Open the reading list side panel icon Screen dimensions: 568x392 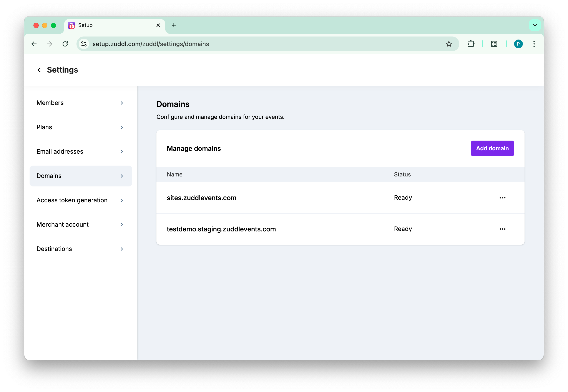(x=494, y=44)
